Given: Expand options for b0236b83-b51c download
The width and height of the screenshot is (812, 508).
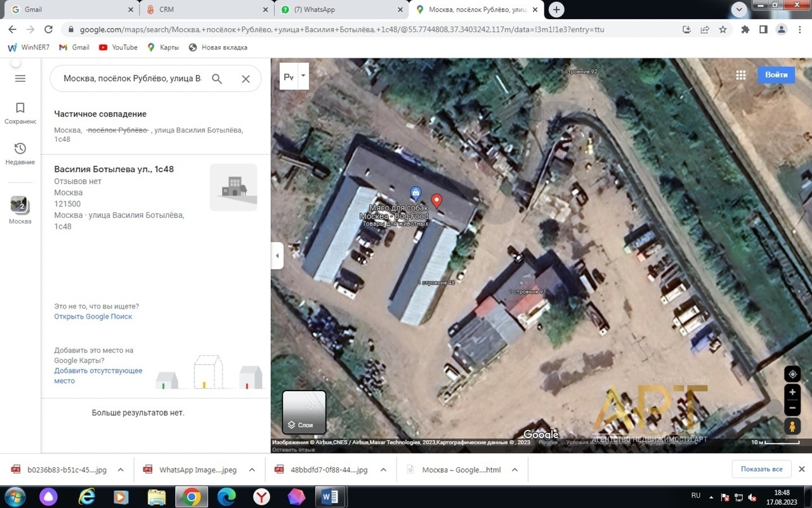Looking at the screenshot, I should [x=121, y=470].
